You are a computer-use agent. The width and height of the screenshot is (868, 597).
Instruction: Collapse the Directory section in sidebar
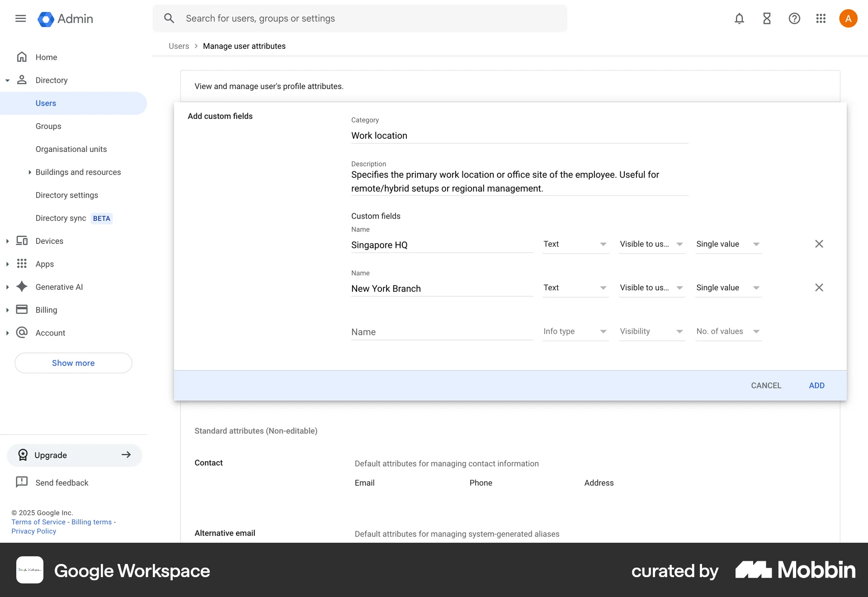click(7, 80)
